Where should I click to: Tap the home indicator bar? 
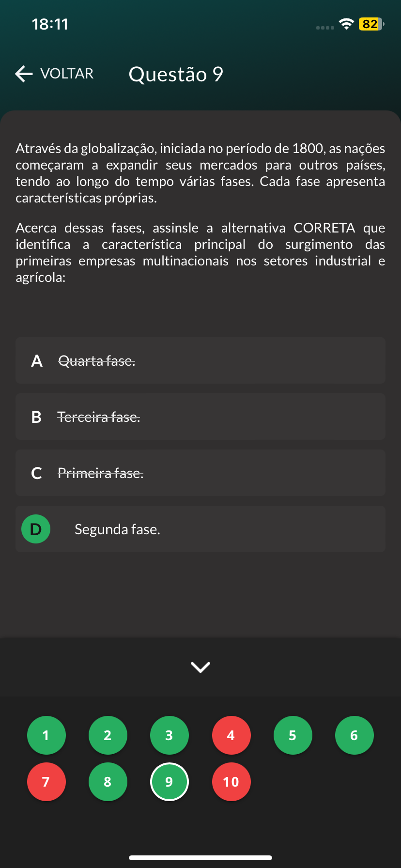[x=200, y=857]
